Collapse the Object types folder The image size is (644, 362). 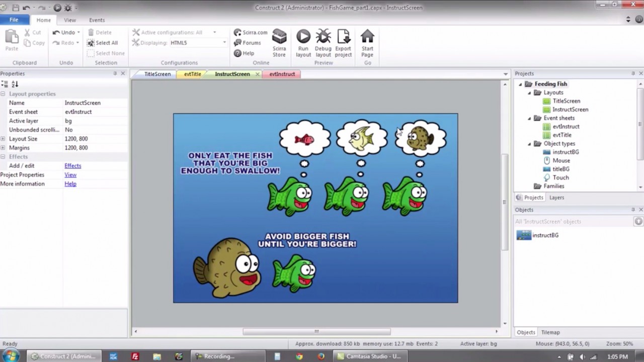(x=529, y=144)
